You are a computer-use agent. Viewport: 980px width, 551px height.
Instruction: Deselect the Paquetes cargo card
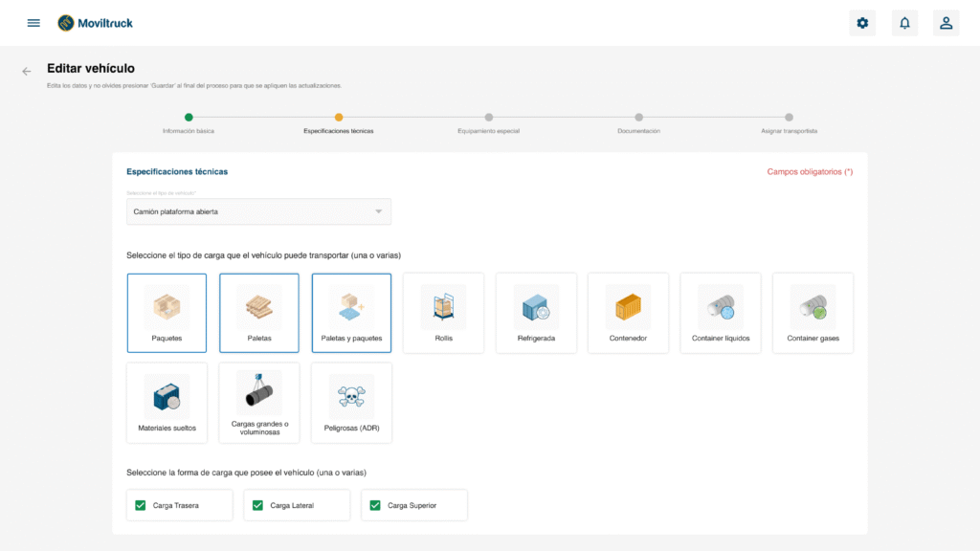tap(167, 313)
